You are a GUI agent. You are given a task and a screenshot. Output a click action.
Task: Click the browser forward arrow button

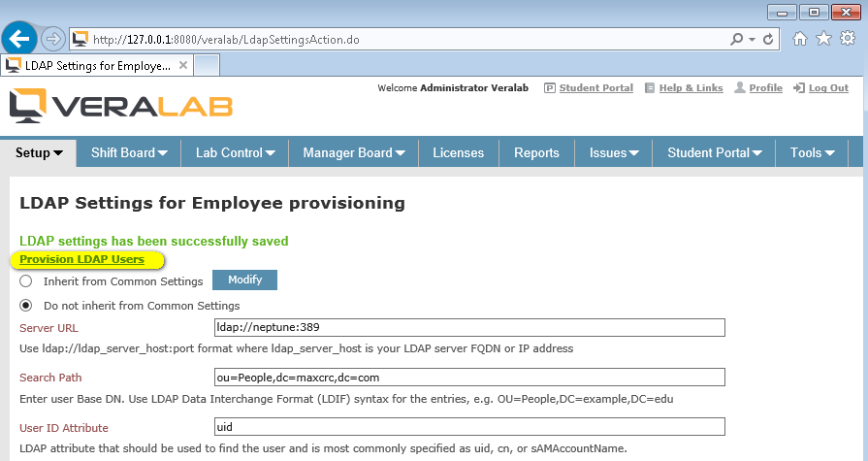(x=53, y=40)
